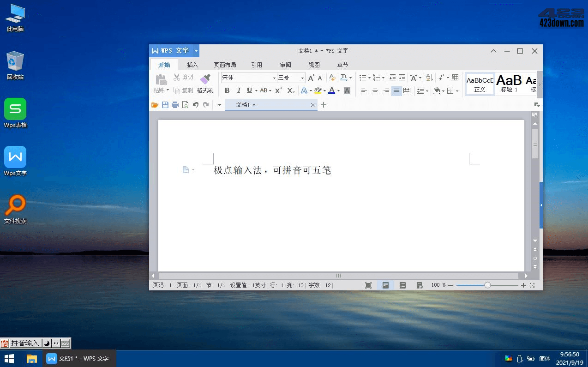Click the Print icon in quick access toolbar
Image resolution: width=588 pixels, height=367 pixels.
(x=175, y=105)
